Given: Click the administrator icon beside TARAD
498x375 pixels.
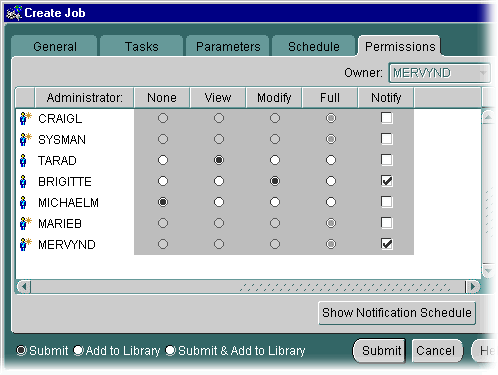Looking at the screenshot, I should 23,160.
